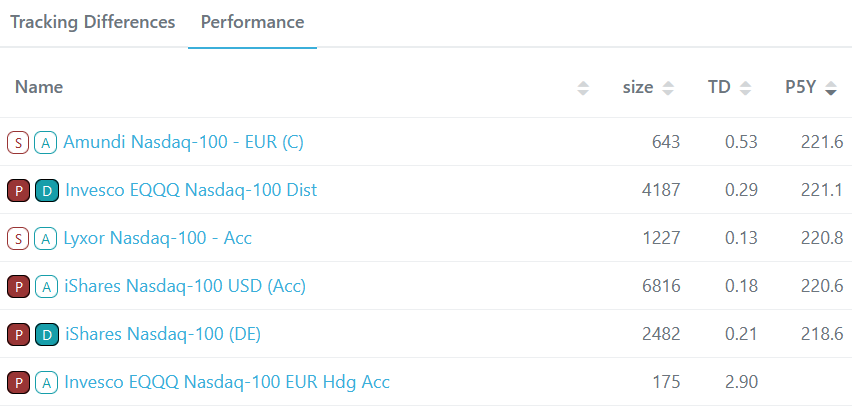Click the S badge beside Amundi Nasdaq-100

pos(17,142)
